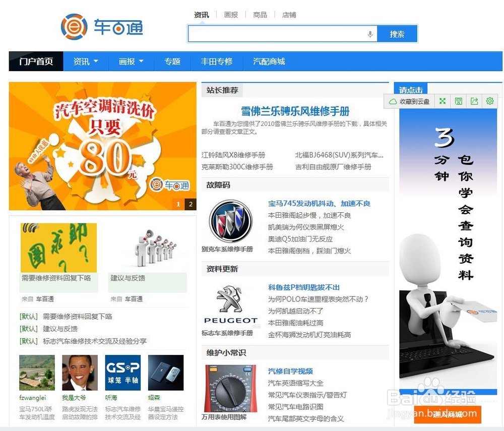
Task: Click the microphone voice search icon
Action: coord(370,34)
